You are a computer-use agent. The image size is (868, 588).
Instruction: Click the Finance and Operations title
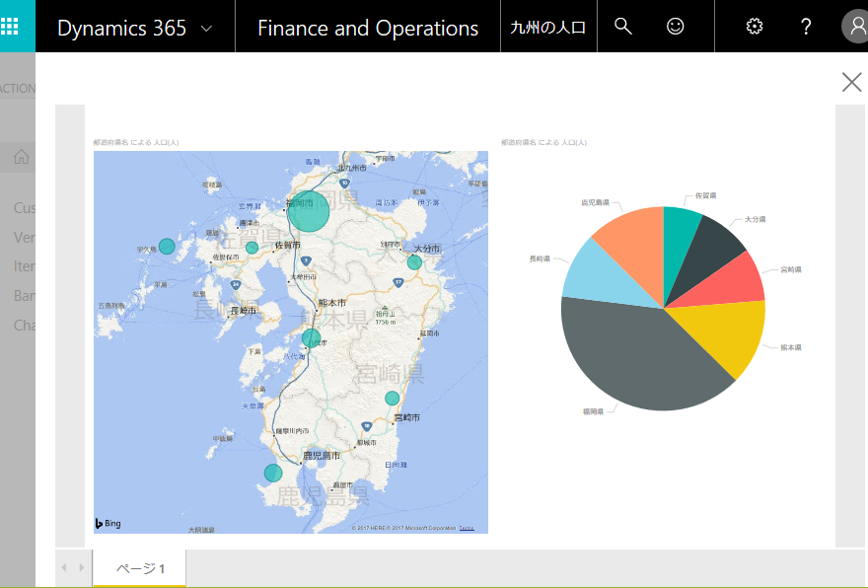(x=367, y=28)
